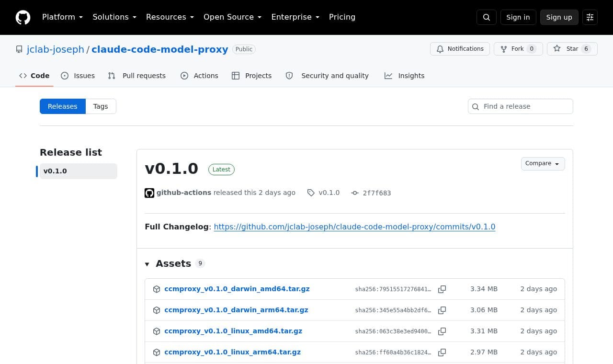Click the Notifications bell button
The height and width of the screenshot is (364, 613).
pos(460,49)
